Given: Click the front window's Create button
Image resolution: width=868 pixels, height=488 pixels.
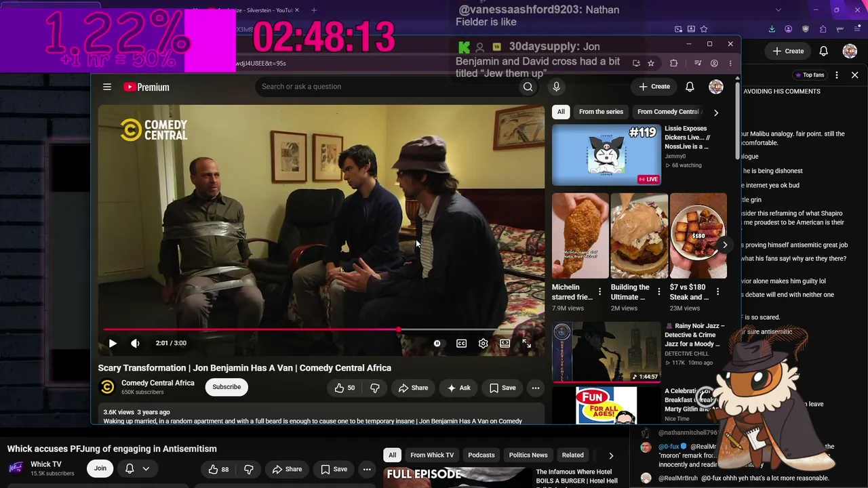Looking at the screenshot, I should point(654,87).
